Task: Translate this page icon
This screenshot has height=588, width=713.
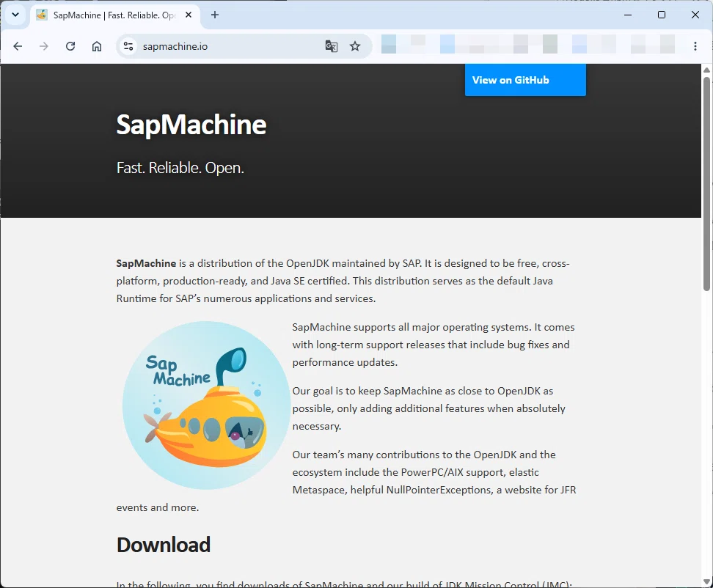Action: pos(331,46)
